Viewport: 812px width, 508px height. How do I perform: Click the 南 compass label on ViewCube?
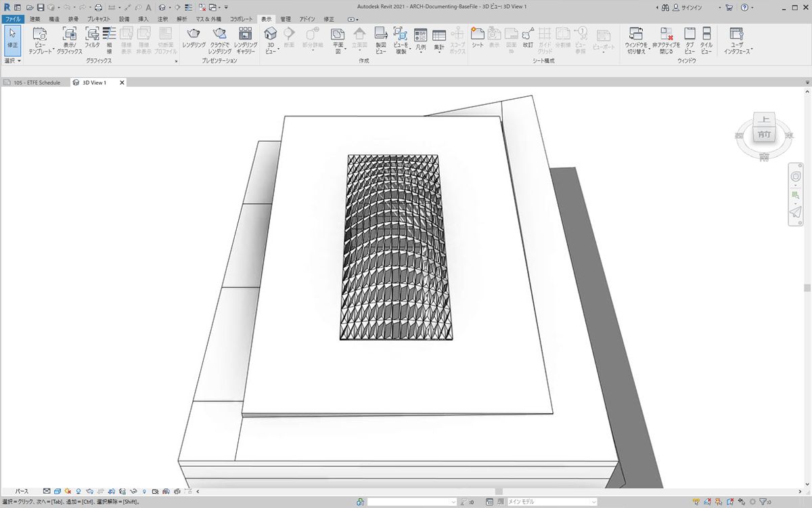click(764, 156)
